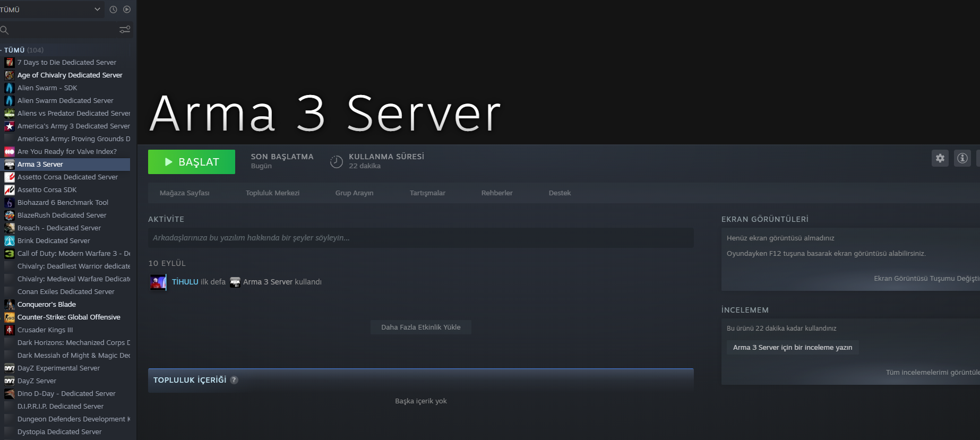
Task: Click Counter-Strike: Global Offensive icon
Action: click(x=10, y=317)
